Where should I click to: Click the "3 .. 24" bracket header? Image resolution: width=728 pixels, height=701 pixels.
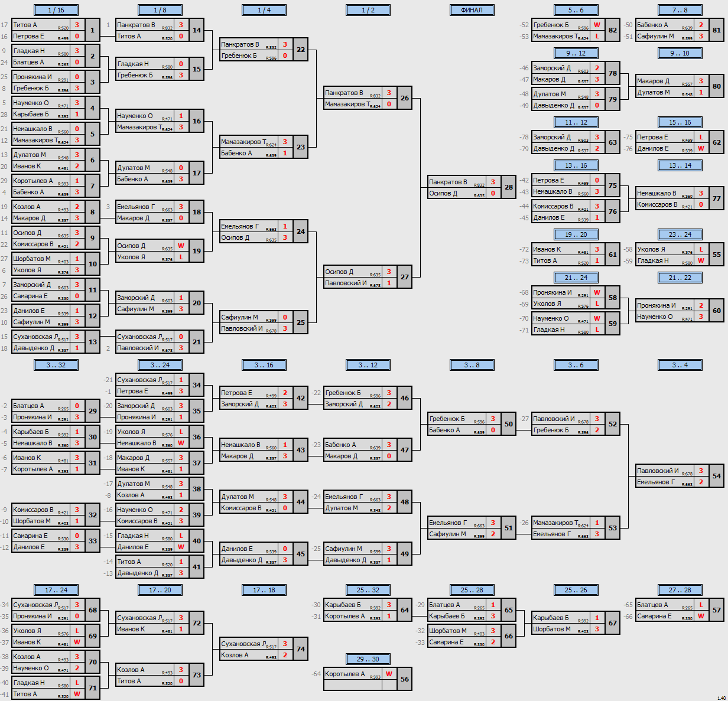point(160,365)
